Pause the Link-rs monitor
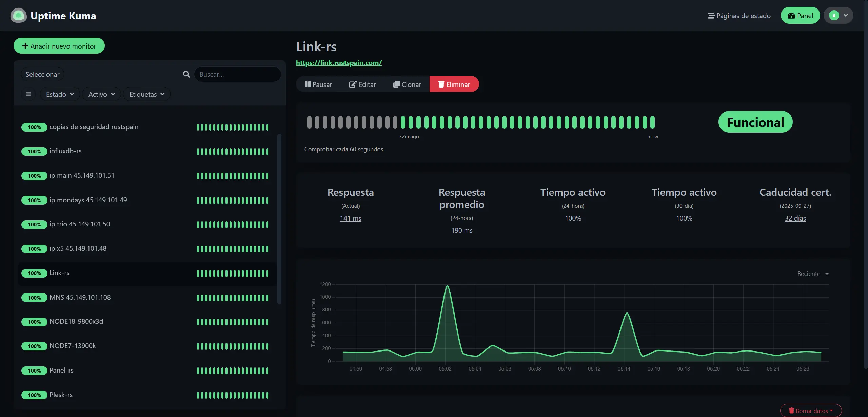Image resolution: width=868 pixels, height=417 pixels. pyautogui.click(x=318, y=84)
